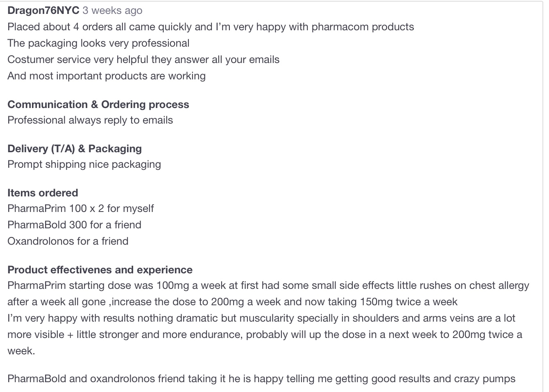Click the line "Placed about 4 orders"
The height and width of the screenshot is (392, 549).
[211, 27]
